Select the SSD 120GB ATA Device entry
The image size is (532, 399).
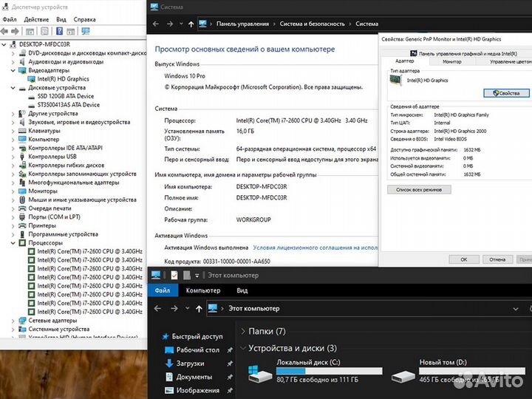[66, 96]
